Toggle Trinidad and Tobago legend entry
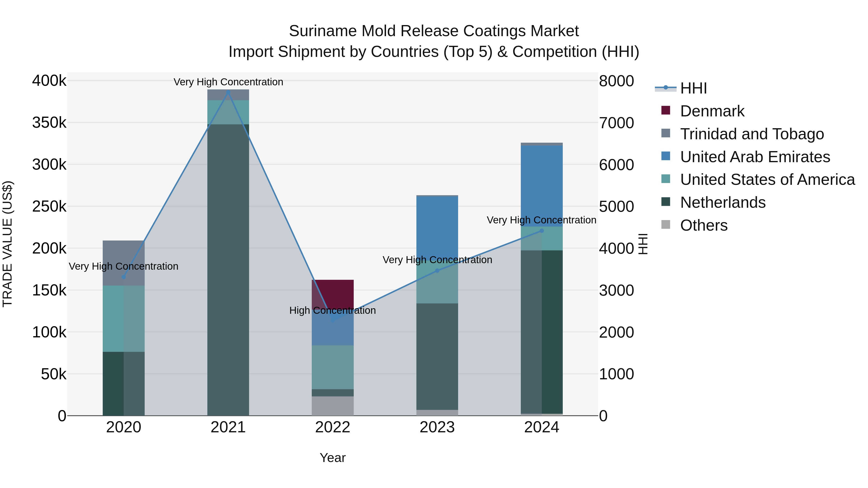Screen dimensions: 868x488 tap(742, 134)
